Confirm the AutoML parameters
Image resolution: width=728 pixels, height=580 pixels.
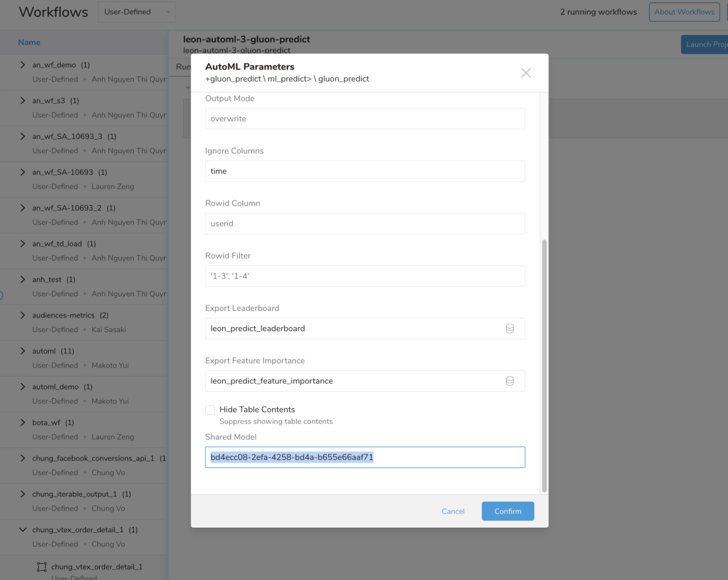pyautogui.click(x=507, y=511)
